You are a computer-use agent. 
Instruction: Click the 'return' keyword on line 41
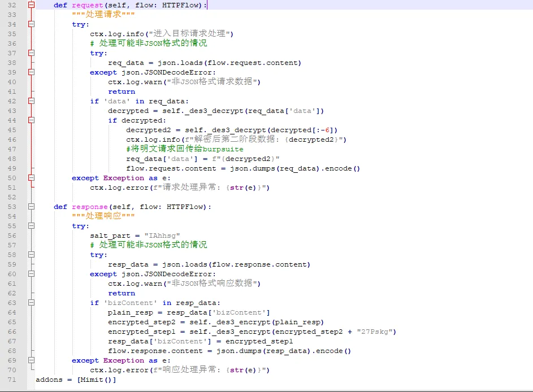point(122,92)
